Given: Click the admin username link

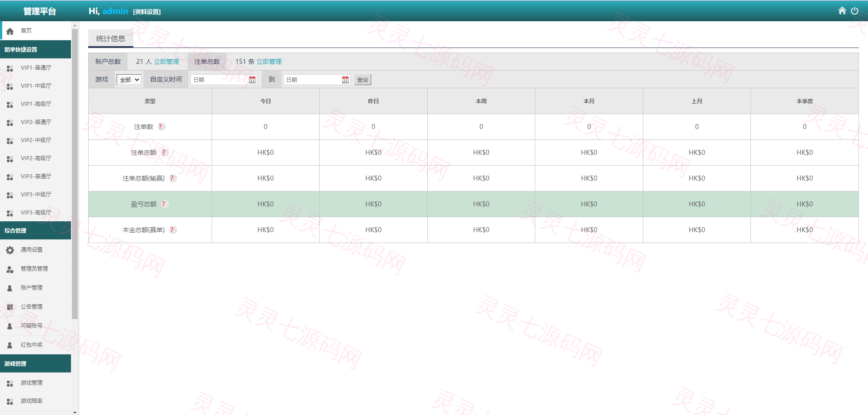Looking at the screenshot, I should coord(115,11).
